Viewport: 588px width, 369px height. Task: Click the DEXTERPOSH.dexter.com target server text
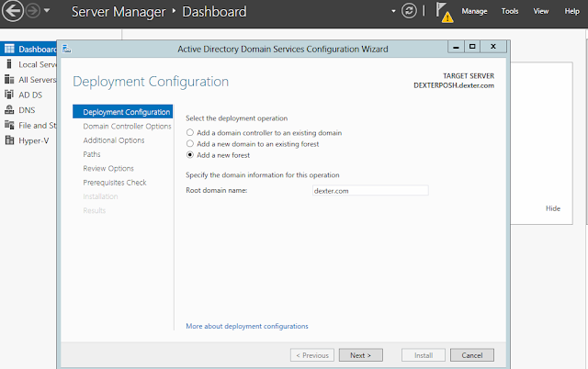454,85
